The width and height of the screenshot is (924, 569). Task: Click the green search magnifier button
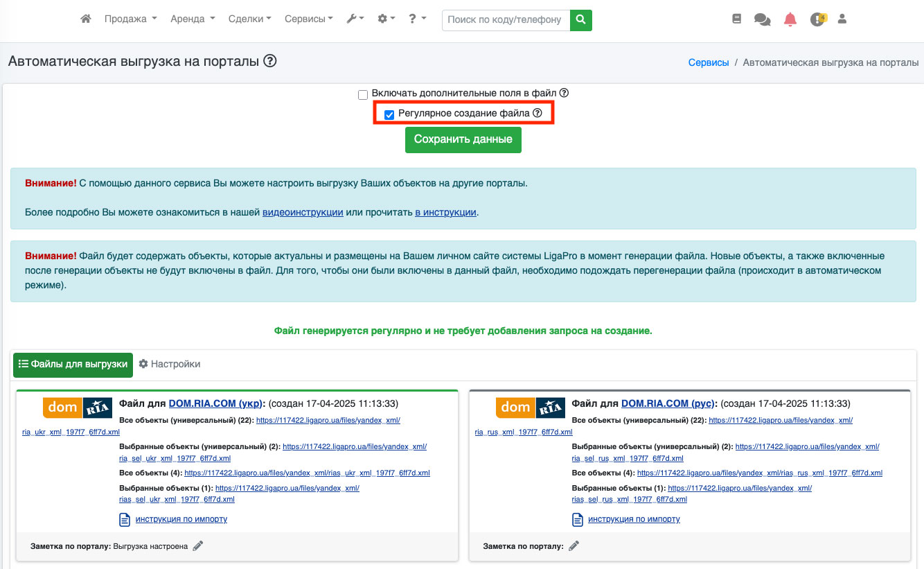click(x=581, y=20)
